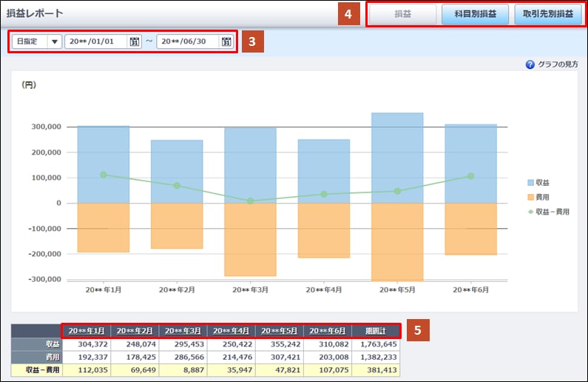Click the January green line data point
Screen dimensions: 588x382
point(104,175)
